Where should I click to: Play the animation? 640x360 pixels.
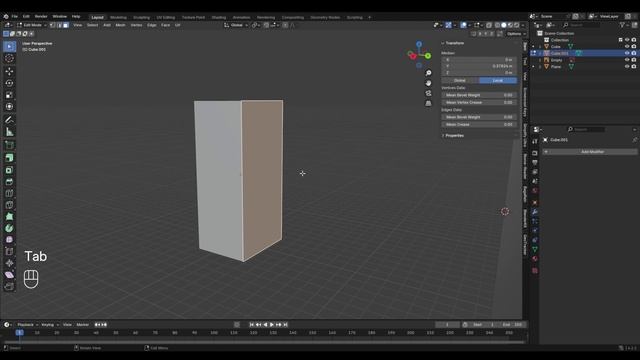272,325
